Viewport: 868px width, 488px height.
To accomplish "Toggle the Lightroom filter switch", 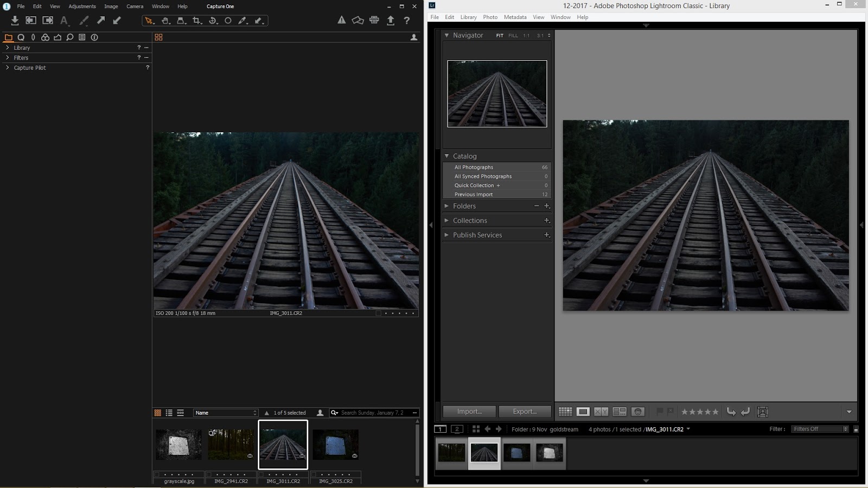I will tap(856, 429).
